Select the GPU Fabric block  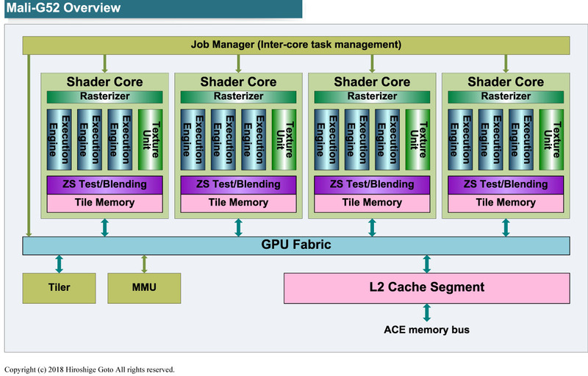point(296,246)
